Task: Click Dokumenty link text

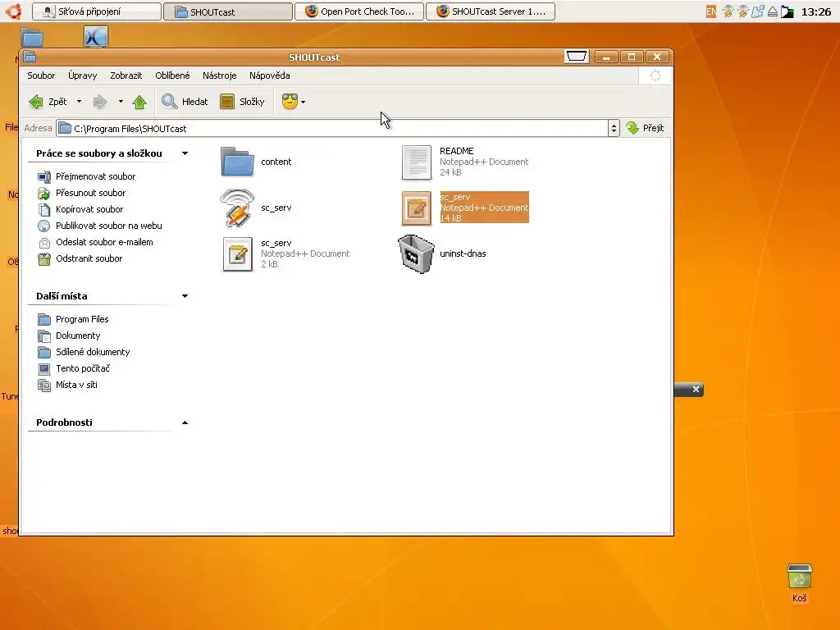Action: point(78,336)
